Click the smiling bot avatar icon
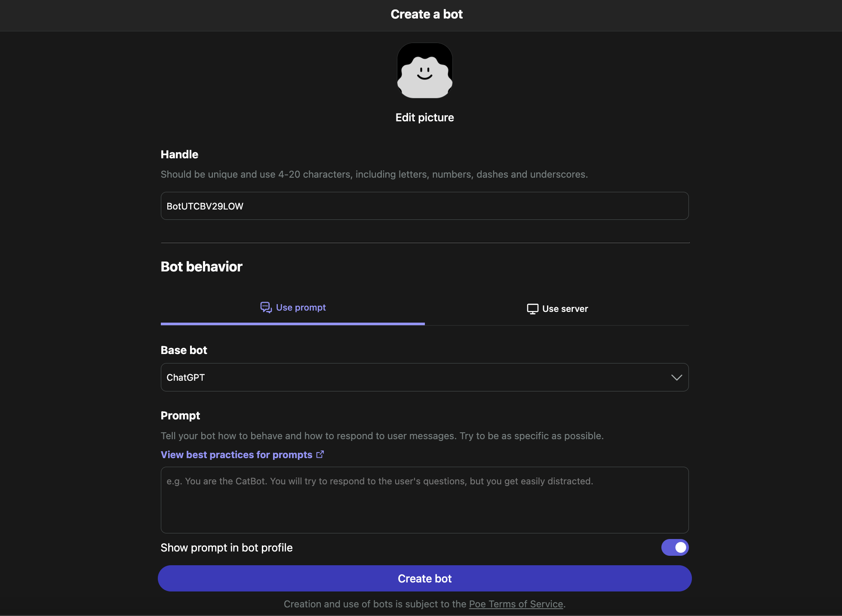842x616 pixels. pyautogui.click(x=424, y=70)
